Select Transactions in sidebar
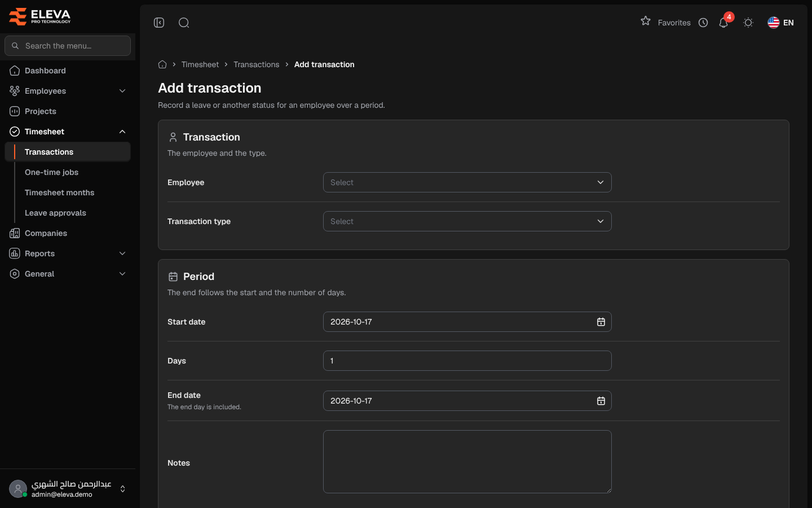This screenshot has width=812, height=508. tap(68, 152)
